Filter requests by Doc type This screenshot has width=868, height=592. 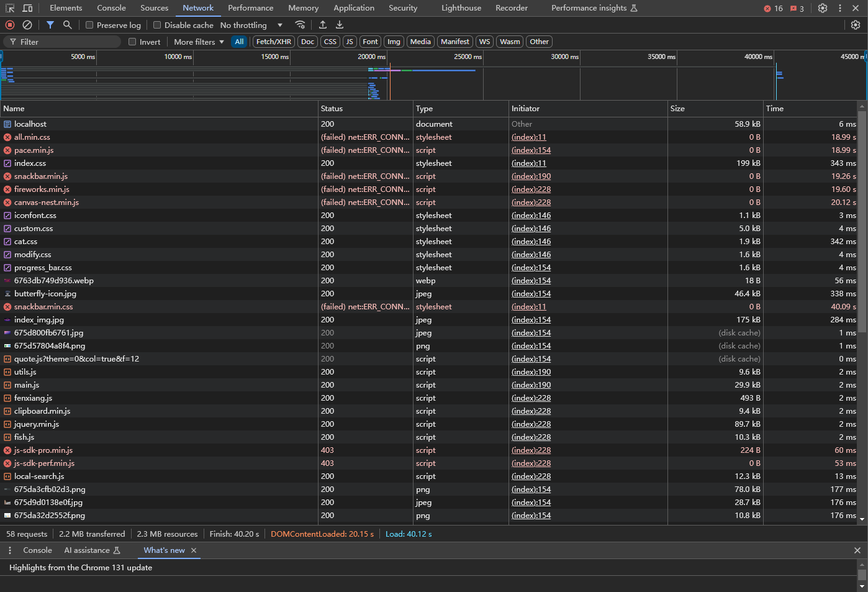pos(308,42)
